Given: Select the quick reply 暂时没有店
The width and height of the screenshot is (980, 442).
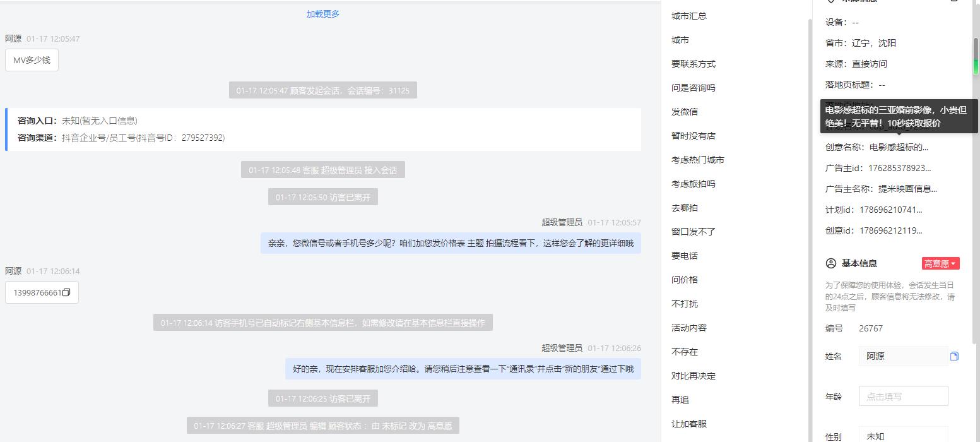Looking at the screenshot, I should click(694, 136).
